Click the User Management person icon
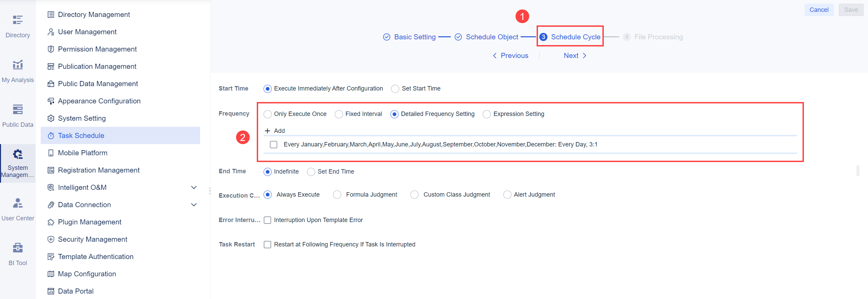Image resolution: width=868 pixels, height=299 pixels. tap(51, 32)
